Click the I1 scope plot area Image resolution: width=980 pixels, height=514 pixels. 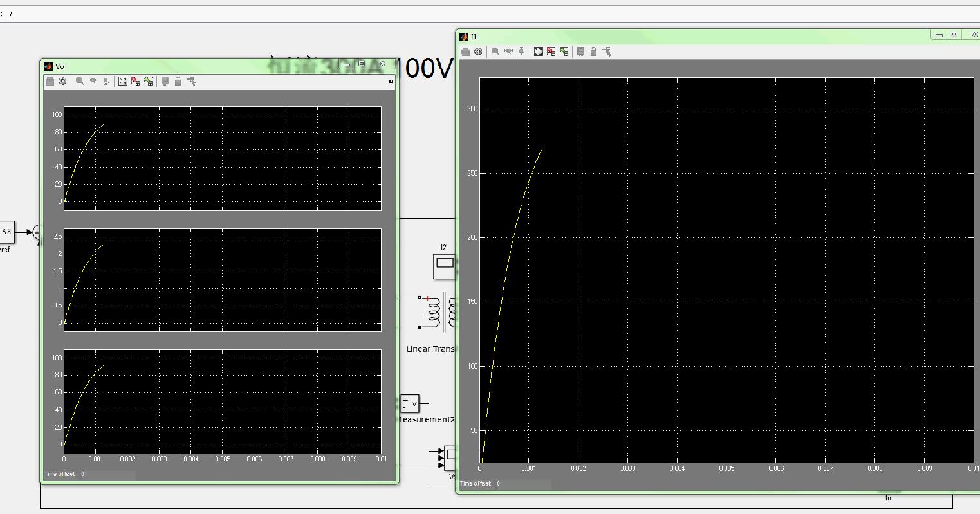coord(726,270)
